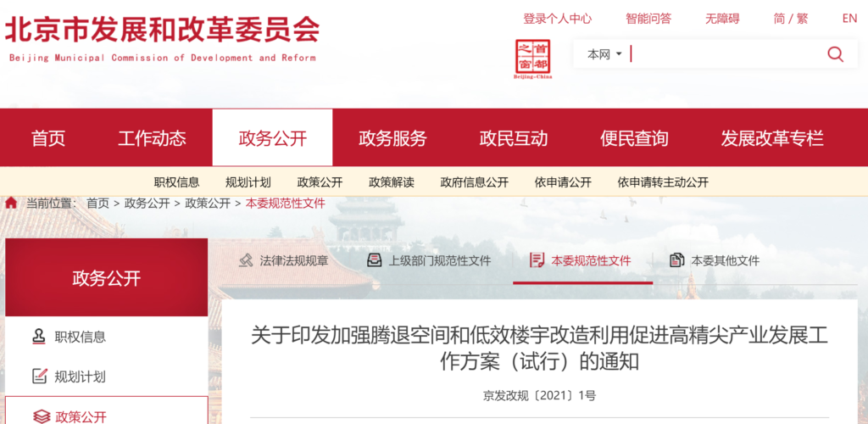Click the document icon beside 本委规范性文件
The width and height of the screenshot is (868, 424).
[x=537, y=260]
